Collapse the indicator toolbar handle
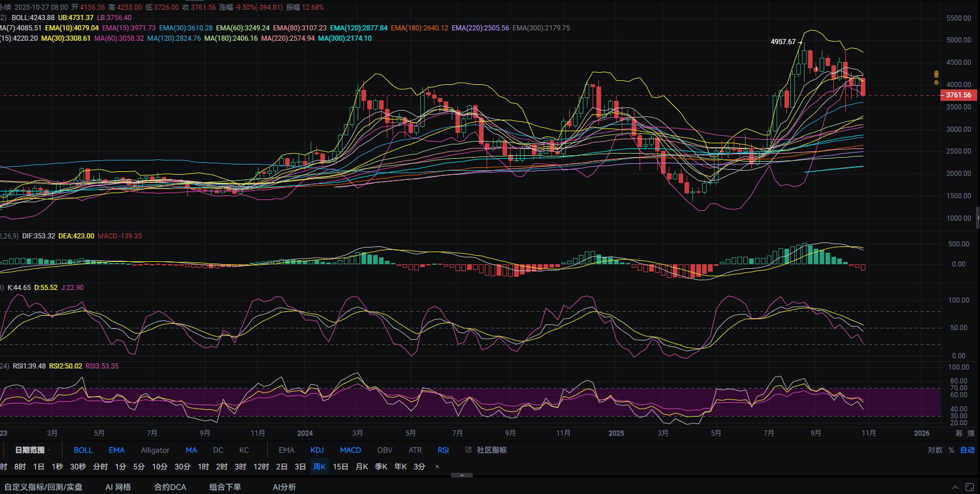Viewport: 980px width, 494px height. (462, 475)
